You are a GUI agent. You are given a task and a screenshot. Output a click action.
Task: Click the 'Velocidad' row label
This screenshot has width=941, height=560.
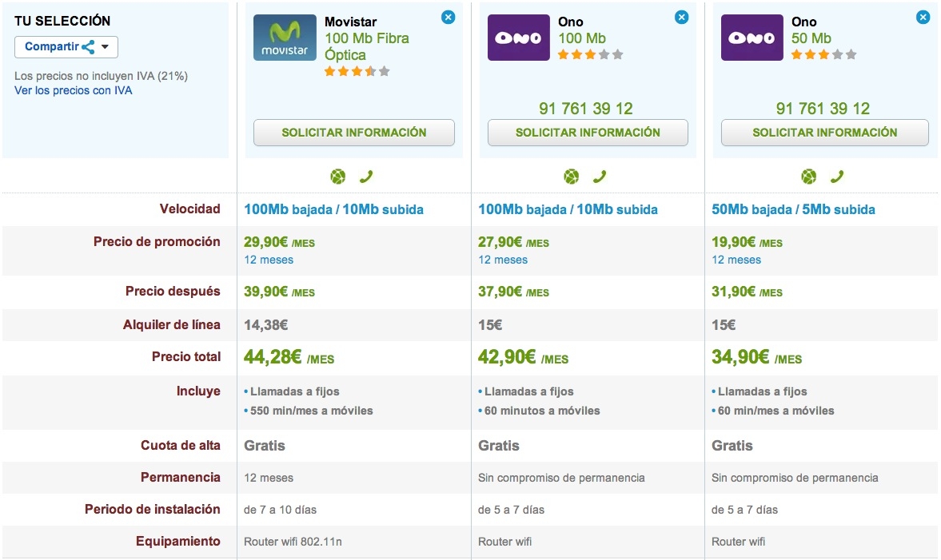(x=189, y=209)
